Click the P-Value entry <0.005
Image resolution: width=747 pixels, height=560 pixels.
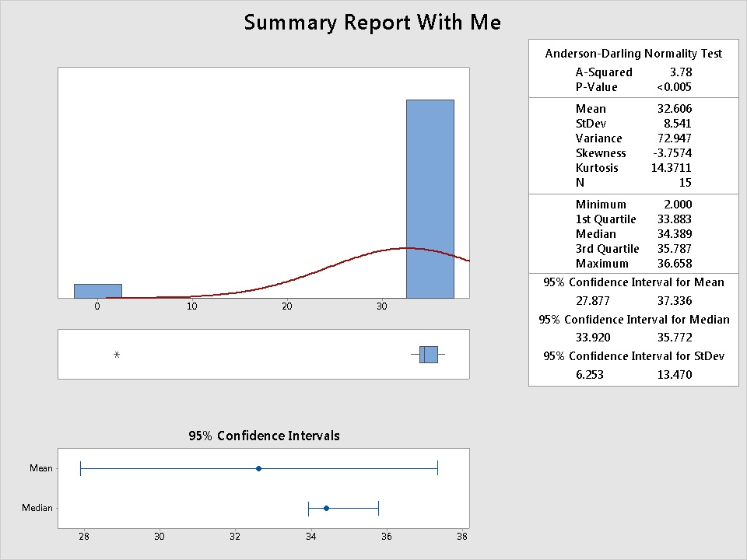tap(674, 87)
